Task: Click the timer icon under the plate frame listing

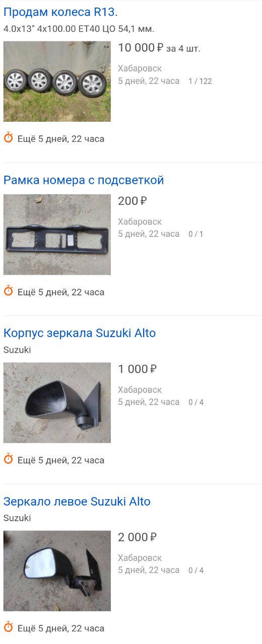Action: click(x=9, y=291)
